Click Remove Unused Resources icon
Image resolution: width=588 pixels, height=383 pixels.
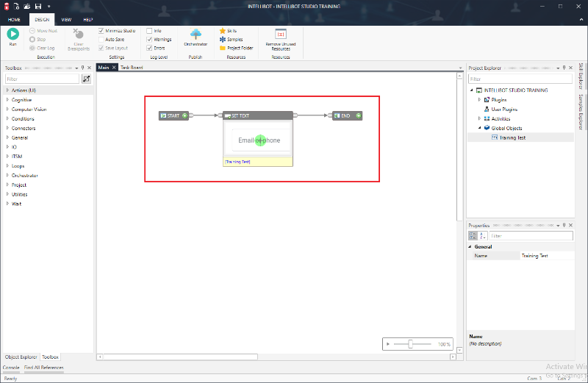[x=280, y=34]
